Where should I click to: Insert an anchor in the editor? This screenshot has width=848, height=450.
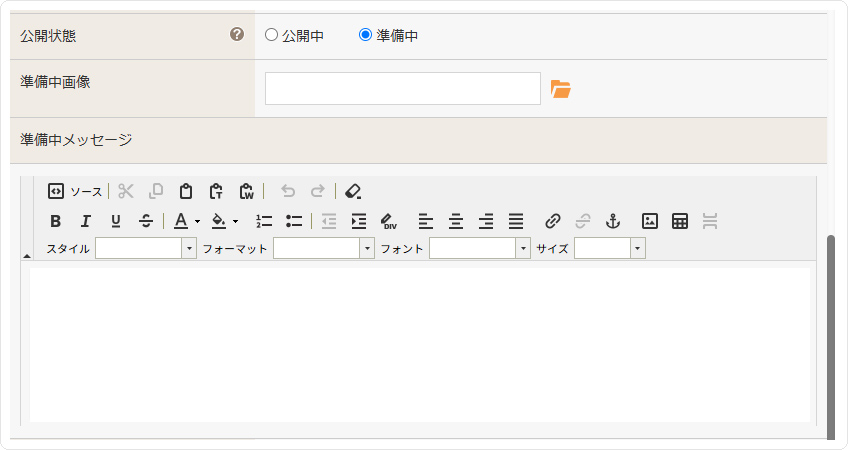click(x=613, y=221)
